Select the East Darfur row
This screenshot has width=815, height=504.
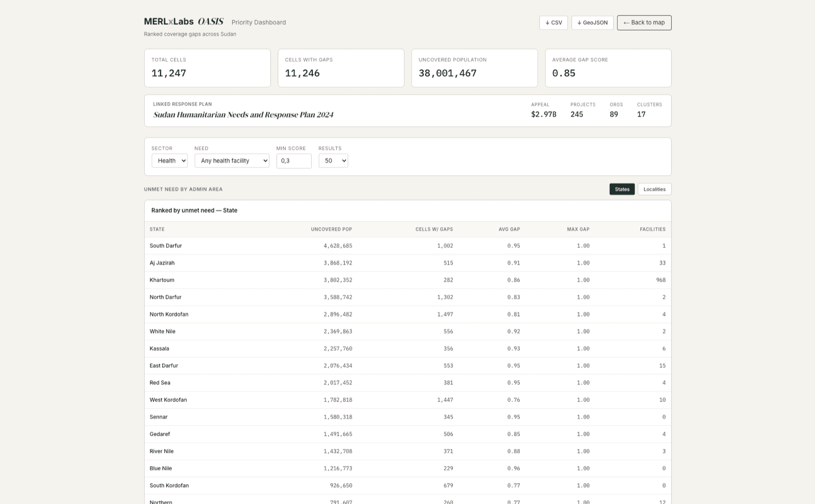click(x=407, y=366)
